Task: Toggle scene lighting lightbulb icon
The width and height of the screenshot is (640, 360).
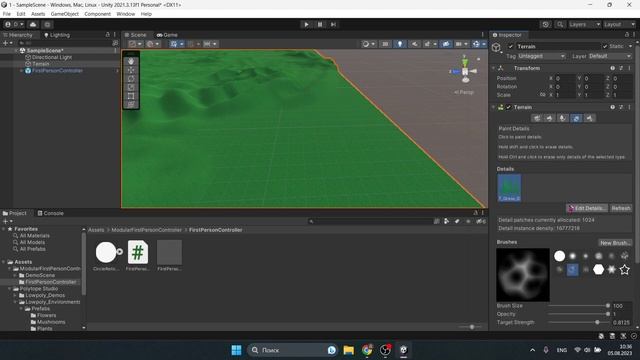Action: 400,44
